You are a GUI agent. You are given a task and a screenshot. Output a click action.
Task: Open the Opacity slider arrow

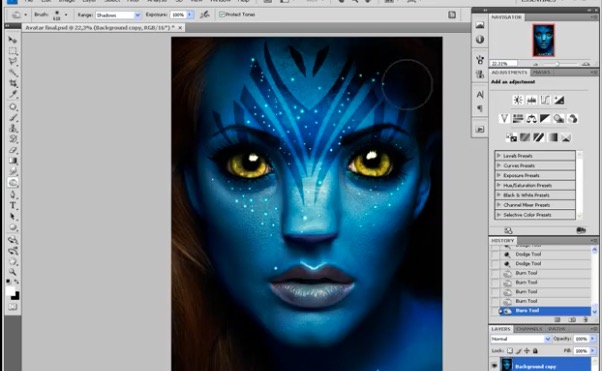pos(593,339)
